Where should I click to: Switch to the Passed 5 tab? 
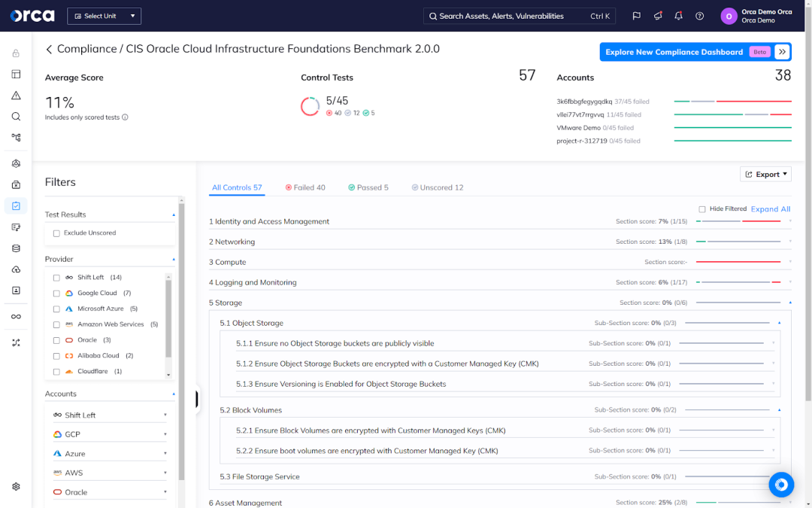pos(368,187)
